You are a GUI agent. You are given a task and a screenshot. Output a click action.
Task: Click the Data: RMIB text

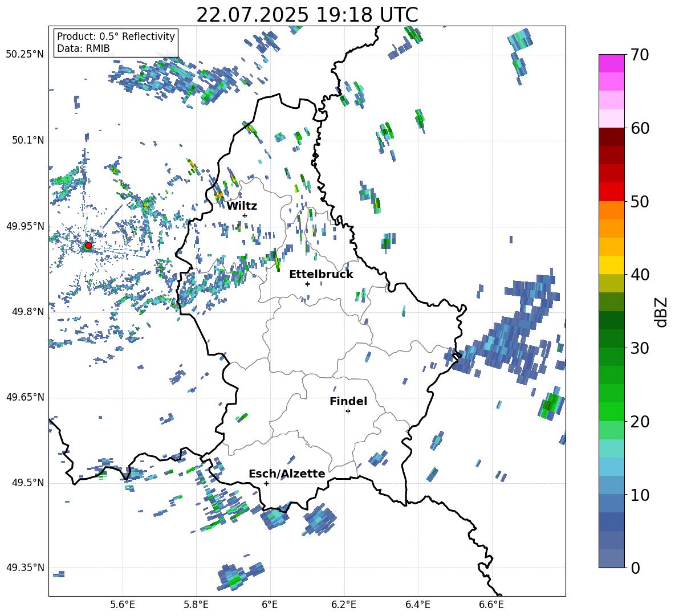tap(83, 48)
